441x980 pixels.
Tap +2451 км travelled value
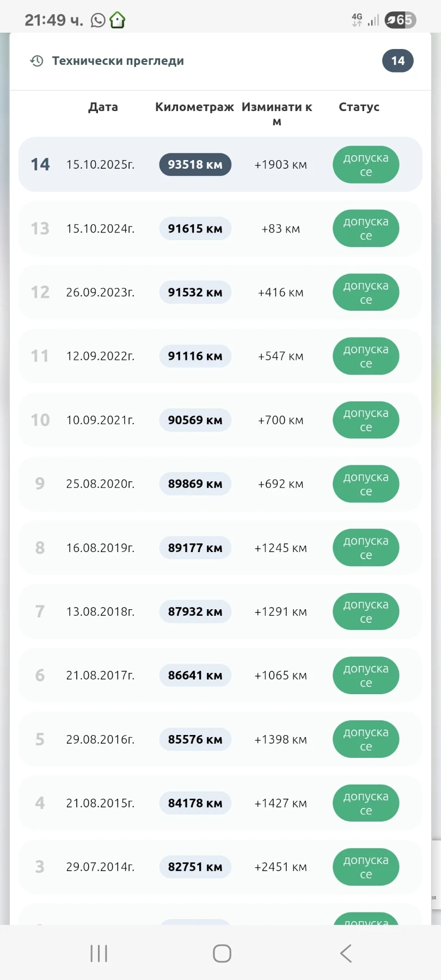[280, 867]
